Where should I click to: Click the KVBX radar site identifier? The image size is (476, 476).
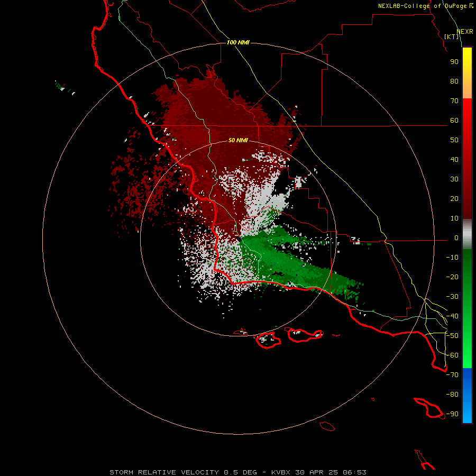click(x=281, y=472)
